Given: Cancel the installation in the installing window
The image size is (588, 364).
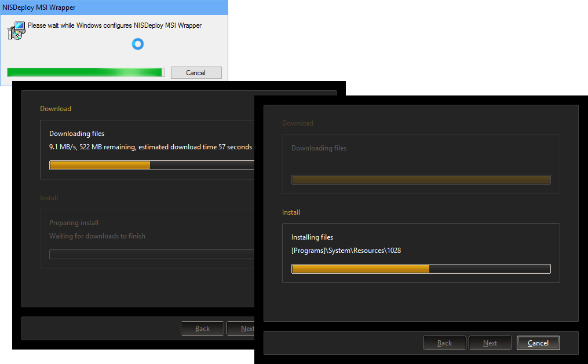Looking at the screenshot, I should pyautogui.click(x=538, y=343).
